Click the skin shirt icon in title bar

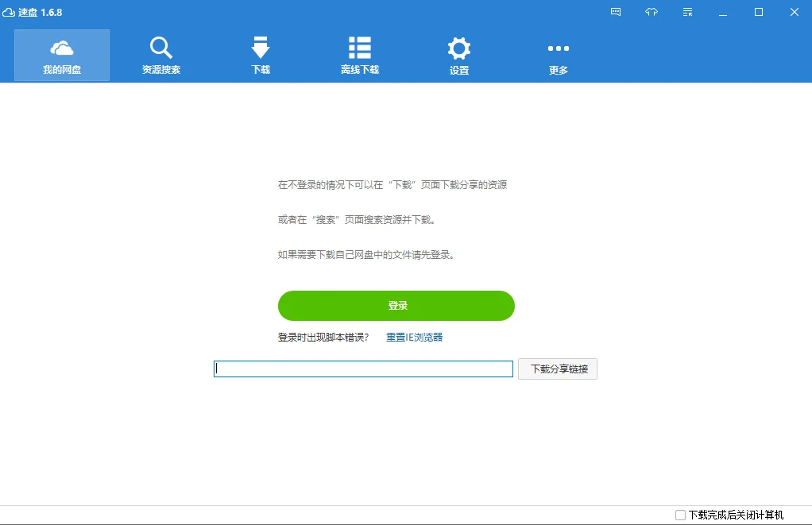point(652,12)
